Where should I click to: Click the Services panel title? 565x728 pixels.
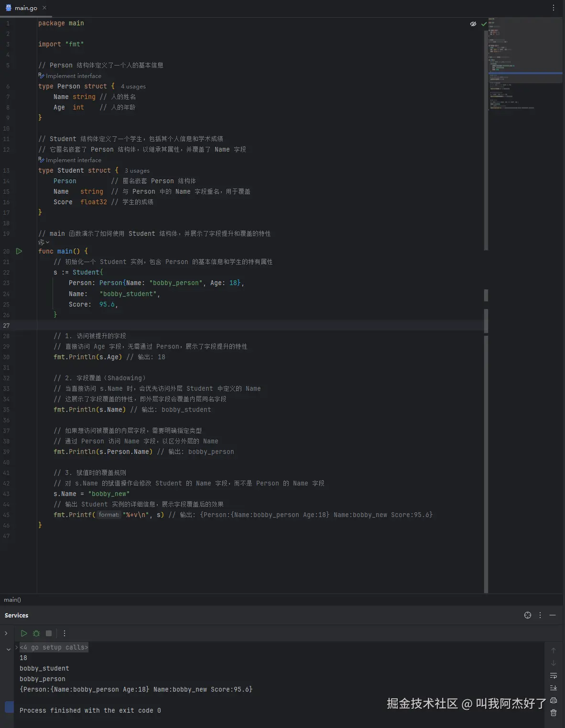pyautogui.click(x=16, y=615)
